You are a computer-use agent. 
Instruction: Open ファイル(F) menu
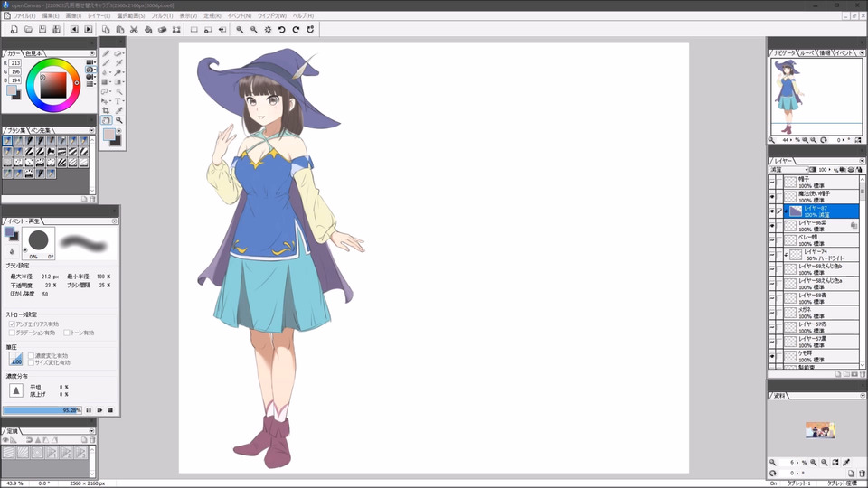(x=24, y=16)
